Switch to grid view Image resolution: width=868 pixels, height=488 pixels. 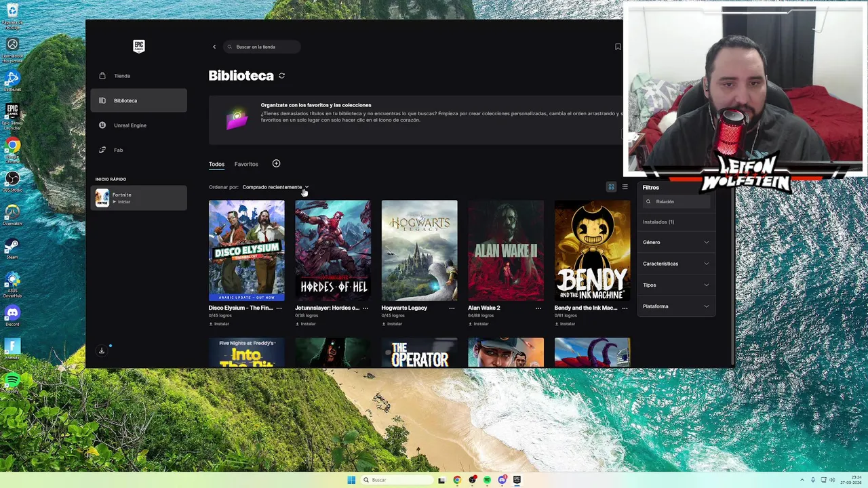[611, 187]
